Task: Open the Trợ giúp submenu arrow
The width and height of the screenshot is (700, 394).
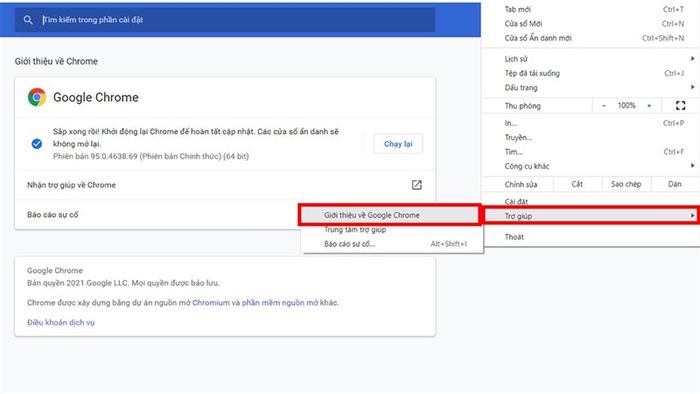Action: point(692,216)
